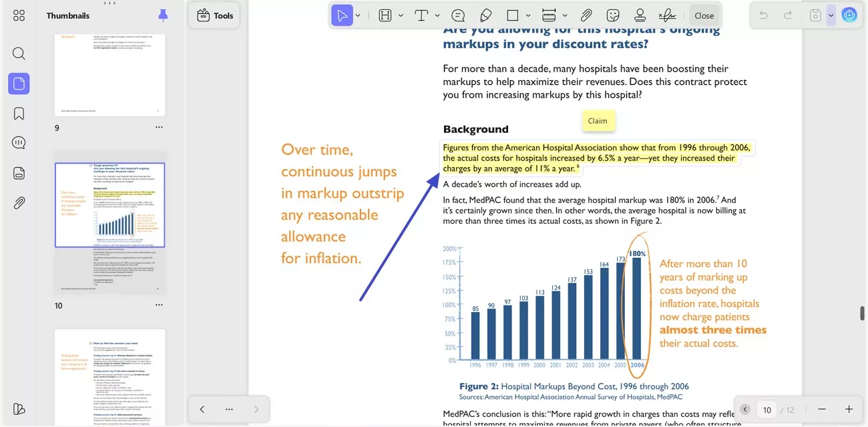Open the bookmarks panel icon
Viewport: 868px width, 427px height.
(x=19, y=114)
